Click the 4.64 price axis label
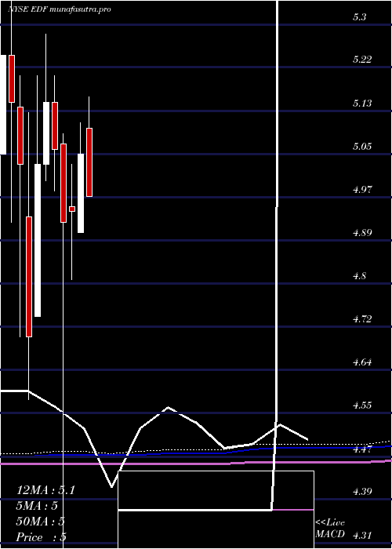Screen dimensions: 392x549 coord(362,362)
